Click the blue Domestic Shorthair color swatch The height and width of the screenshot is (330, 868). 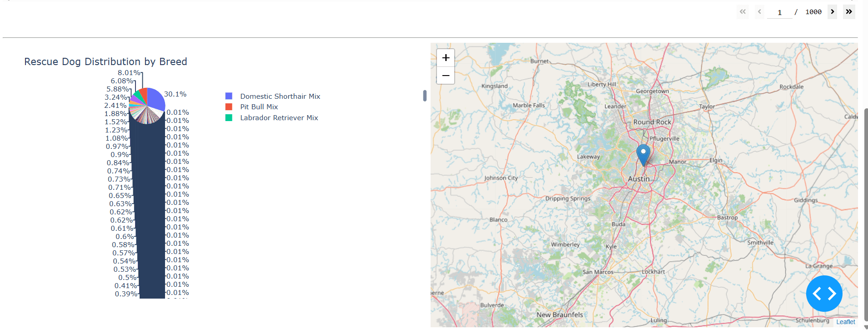coord(229,96)
